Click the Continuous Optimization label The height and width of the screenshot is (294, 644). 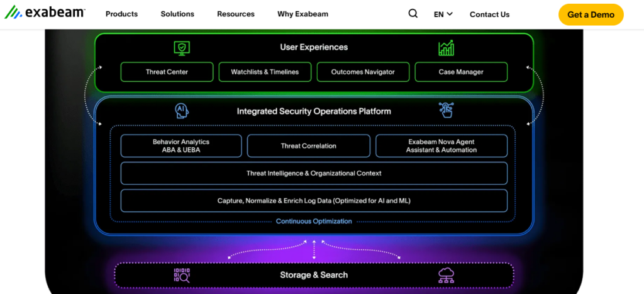coord(314,221)
